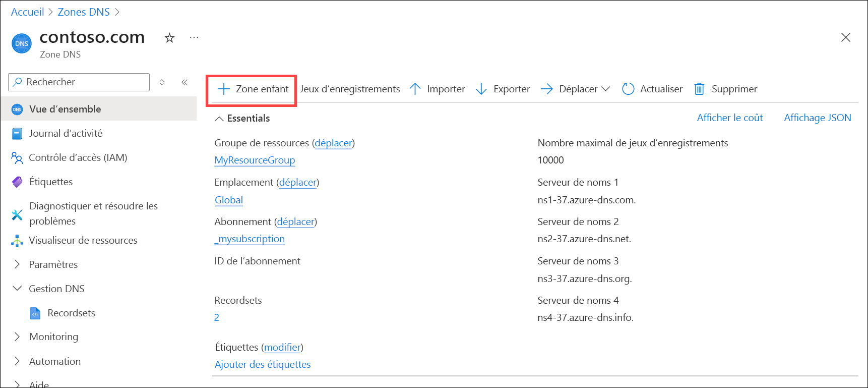
Task: Select ns3-37.azure-dns.org. text
Action: coord(585,279)
